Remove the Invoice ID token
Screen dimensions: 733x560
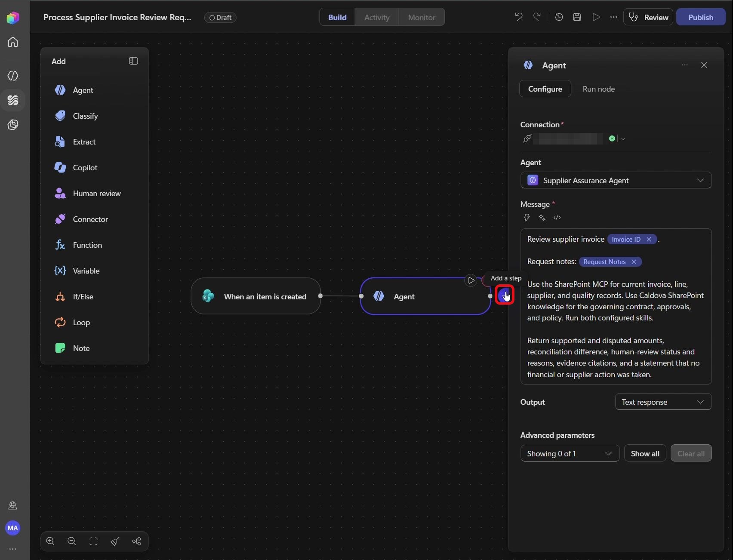[x=649, y=240]
